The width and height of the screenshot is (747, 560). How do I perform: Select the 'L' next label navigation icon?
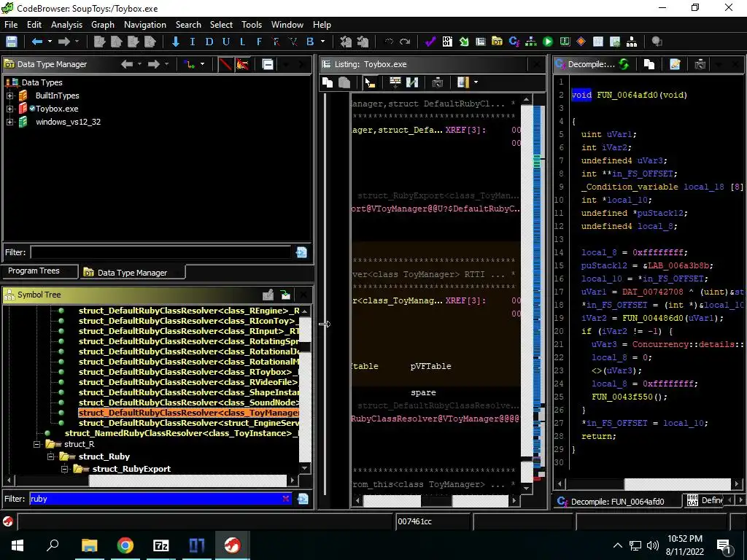click(242, 42)
